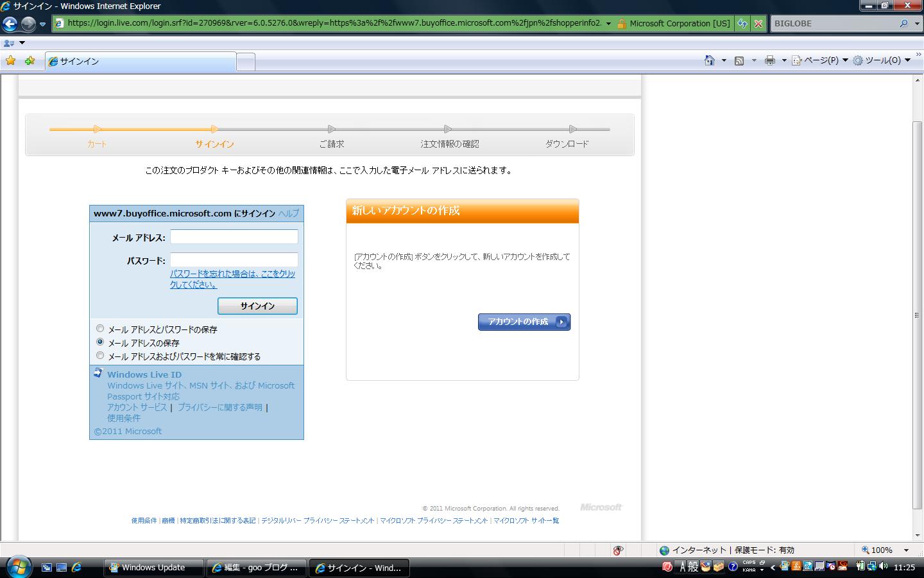Open the ツール(O) menu

coord(882,60)
